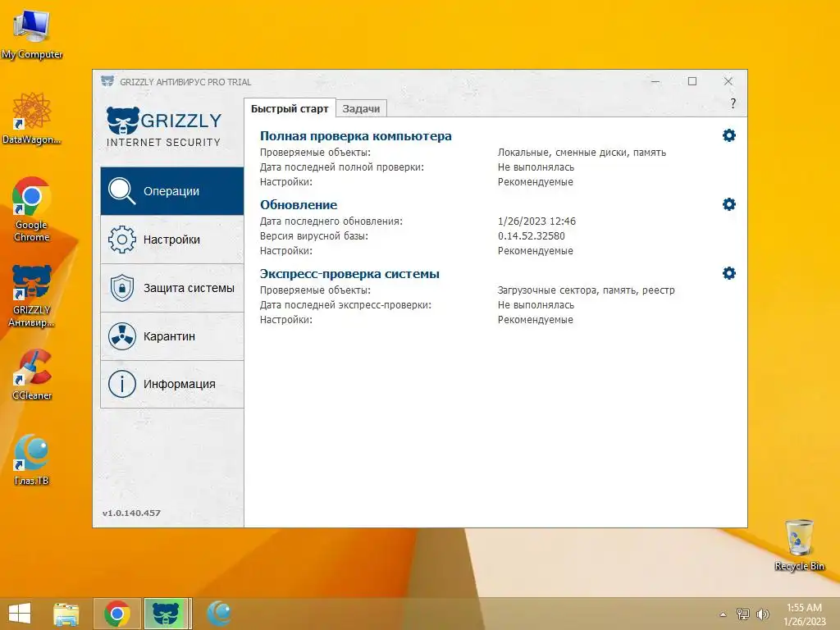Click 'Дата последней полной проверки:' label
Viewport: 840px width, 630px height.
342,167
